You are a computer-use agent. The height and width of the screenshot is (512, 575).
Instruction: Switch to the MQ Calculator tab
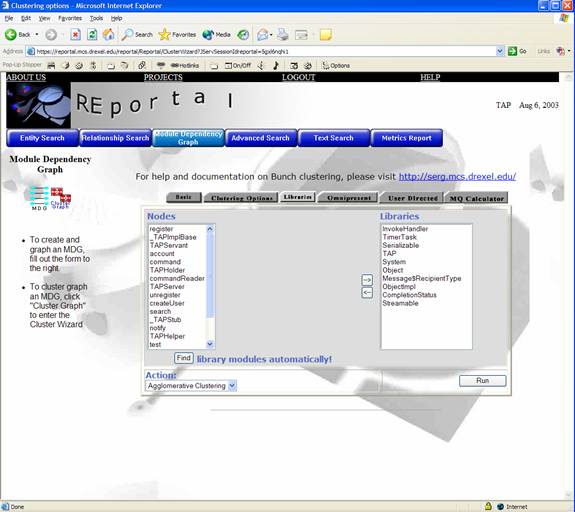(x=477, y=198)
